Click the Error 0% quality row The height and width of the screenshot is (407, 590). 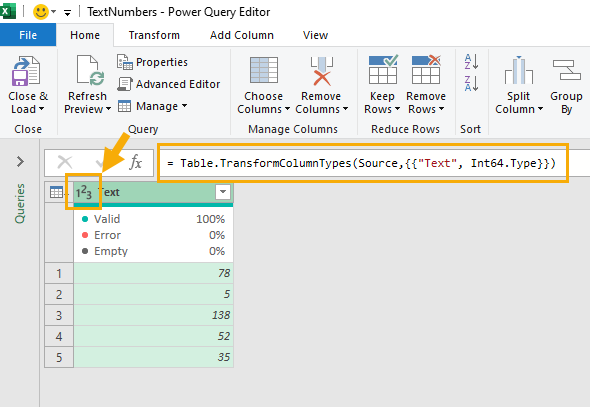pos(154,235)
